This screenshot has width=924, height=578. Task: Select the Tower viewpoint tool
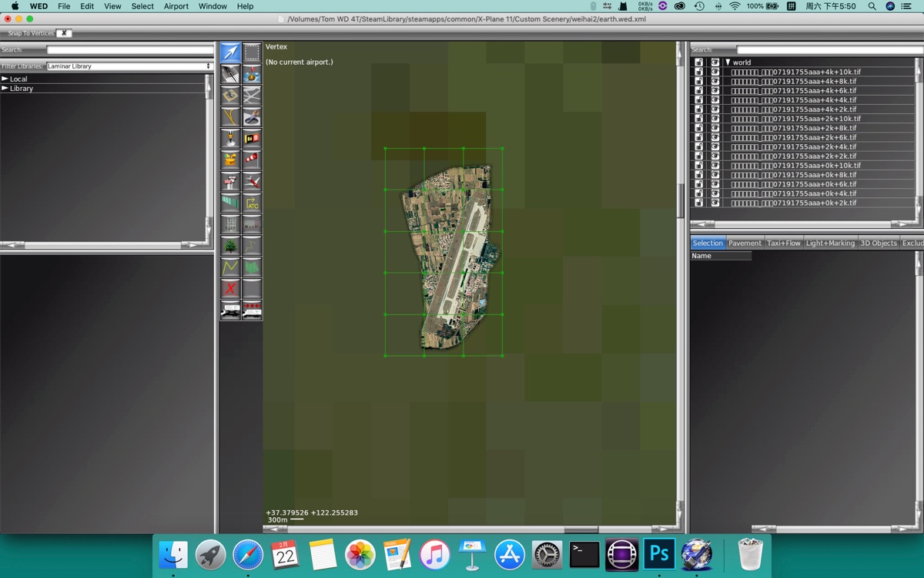tap(230, 181)
